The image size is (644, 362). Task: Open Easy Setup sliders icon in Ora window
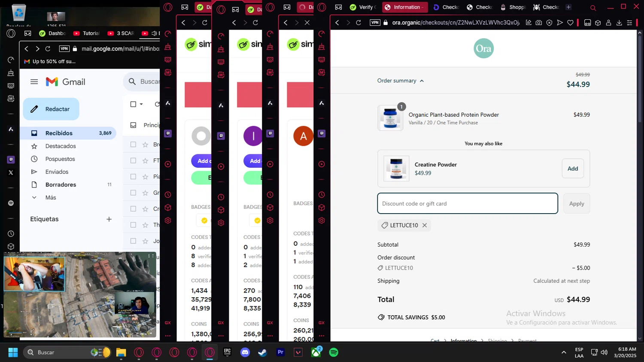coord(629,23)
